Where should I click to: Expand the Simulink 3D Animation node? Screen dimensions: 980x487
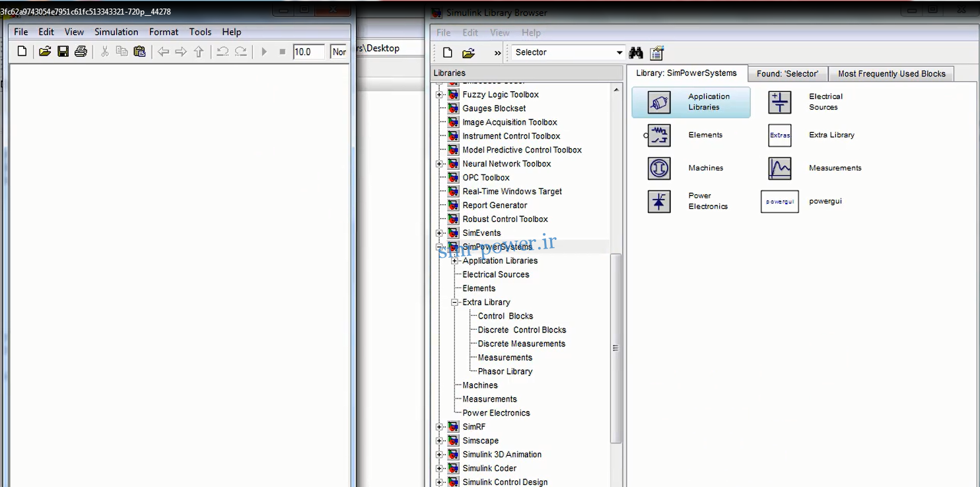coord(439,455)
